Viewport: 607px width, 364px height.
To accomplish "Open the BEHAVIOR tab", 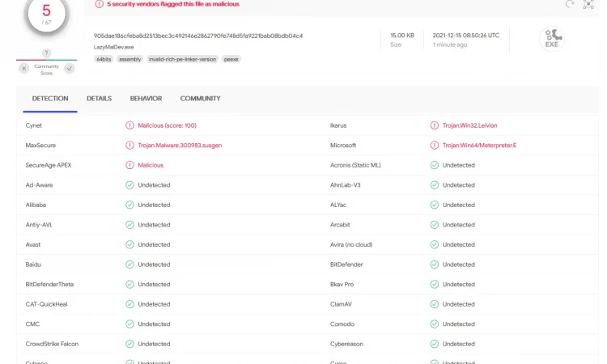I will tap(146, 99).
